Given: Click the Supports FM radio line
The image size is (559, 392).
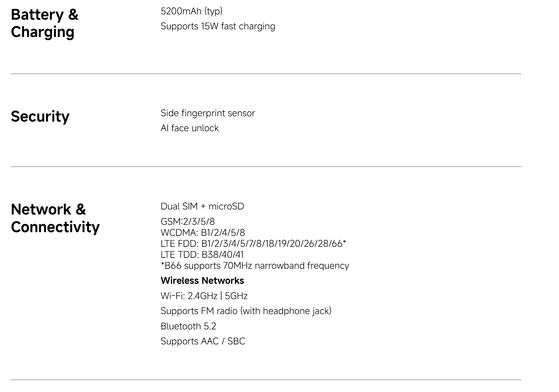Looking at the screenshot, I should pos(246,311).
